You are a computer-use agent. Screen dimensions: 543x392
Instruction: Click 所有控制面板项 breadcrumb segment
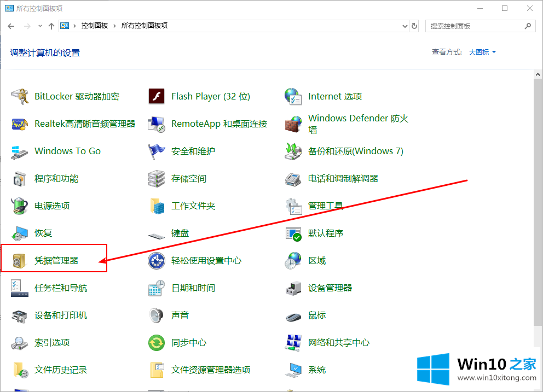(144, 26)
